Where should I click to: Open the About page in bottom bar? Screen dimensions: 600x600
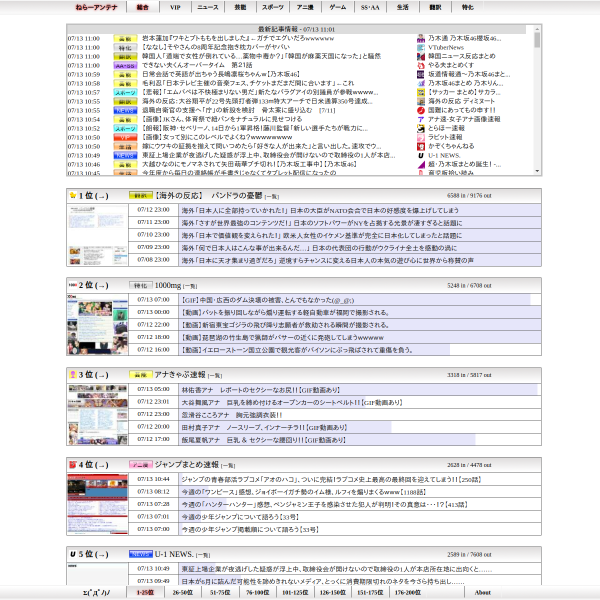[x=483, y=592]
